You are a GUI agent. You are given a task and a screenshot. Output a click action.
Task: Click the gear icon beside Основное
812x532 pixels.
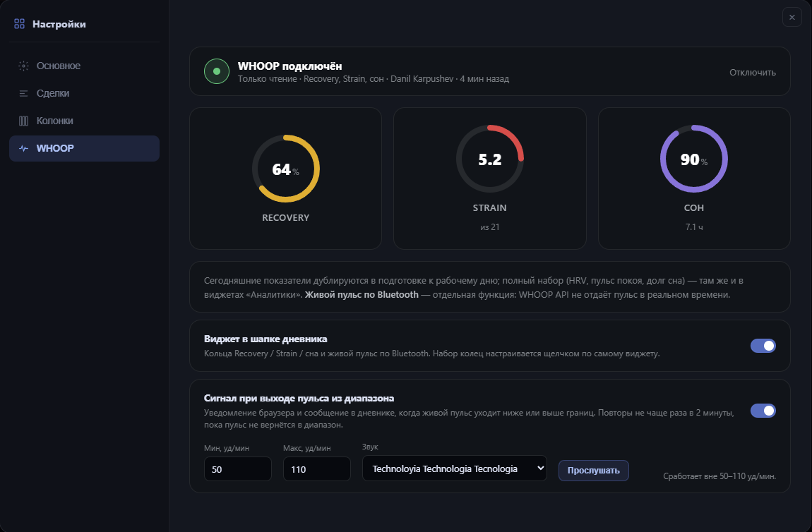(x=23, y=66)
